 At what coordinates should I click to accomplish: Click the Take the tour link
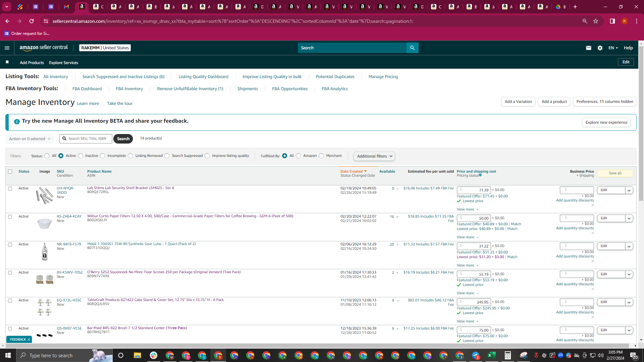[120, 104]
